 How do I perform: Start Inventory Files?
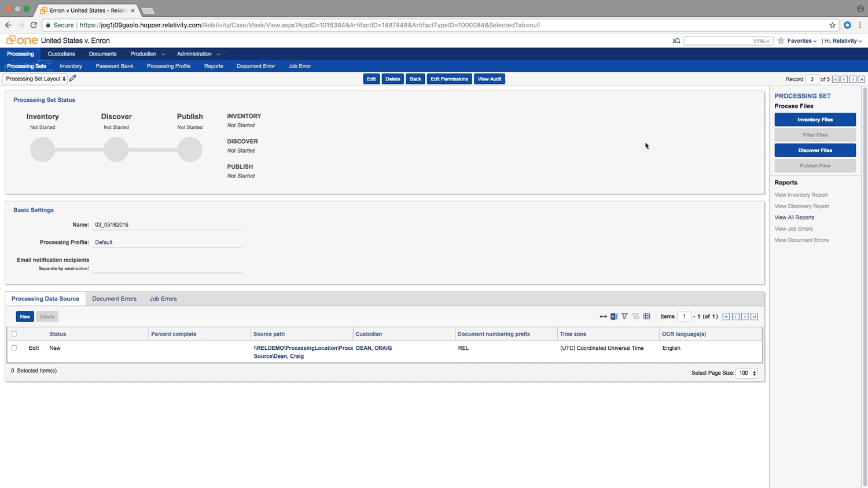[815, 120]
